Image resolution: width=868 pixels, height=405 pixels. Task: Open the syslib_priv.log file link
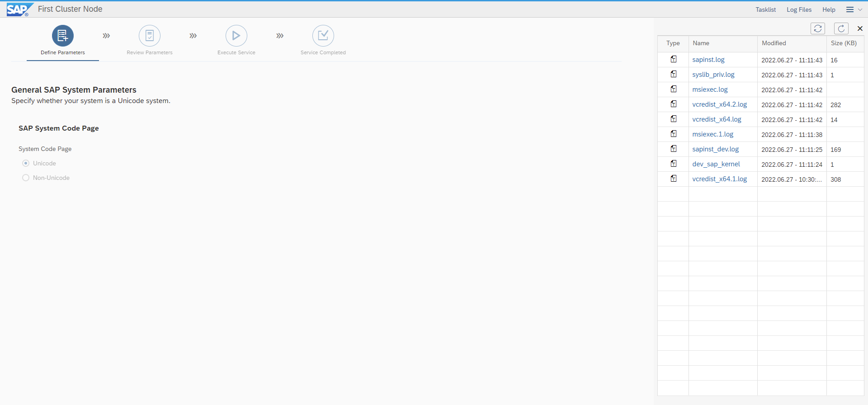[713, 75]
